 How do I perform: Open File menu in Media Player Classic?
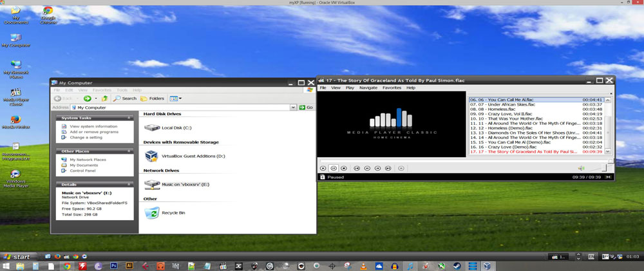[x=323, y=88]
